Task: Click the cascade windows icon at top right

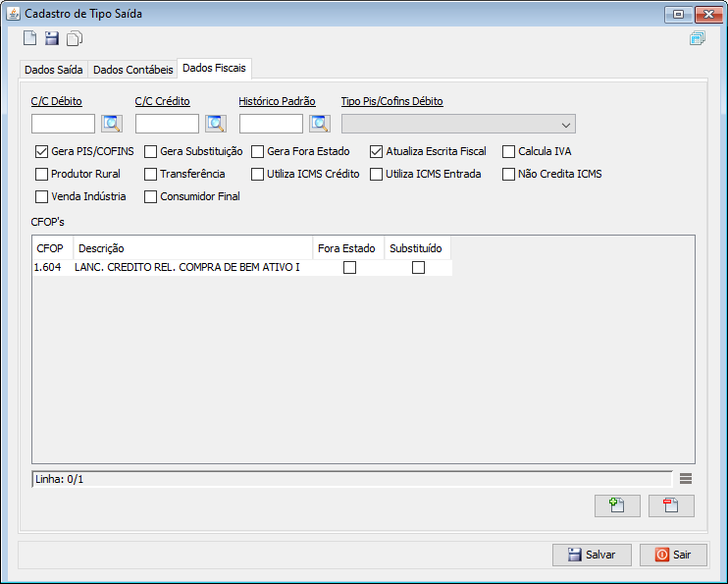Action: 697,38
